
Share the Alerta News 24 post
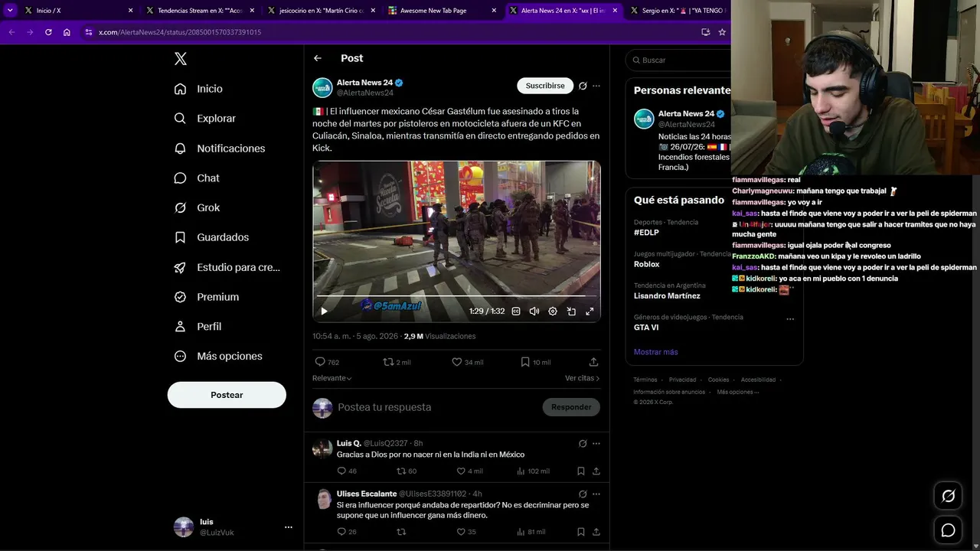tap(593, 362)
